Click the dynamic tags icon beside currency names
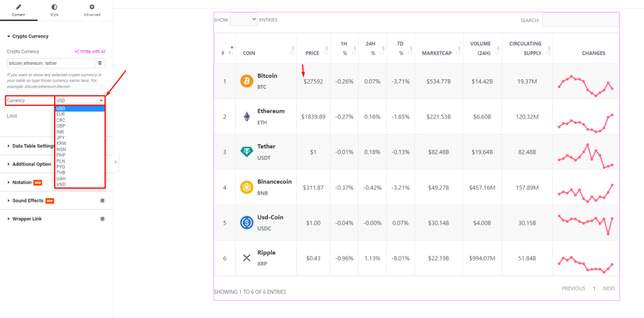 100,64
